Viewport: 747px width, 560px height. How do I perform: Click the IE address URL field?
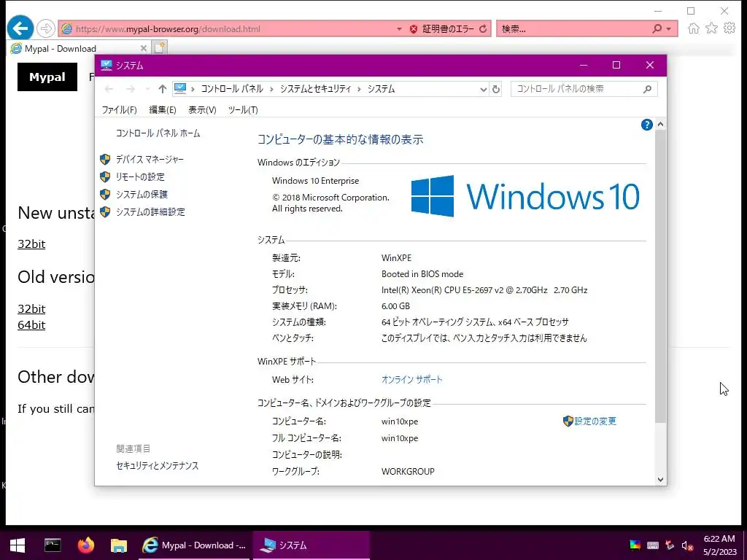[233, 28]
